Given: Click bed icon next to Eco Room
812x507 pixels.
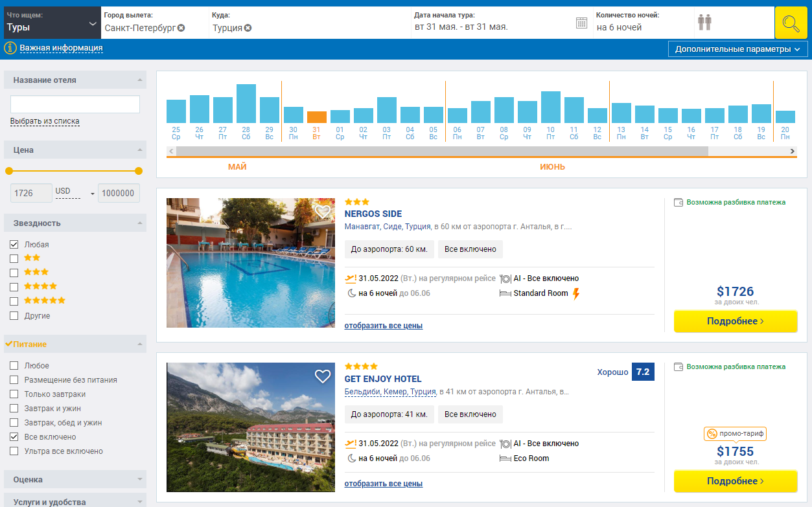Looking at the screenshot, I should click(x=505, y=458).
